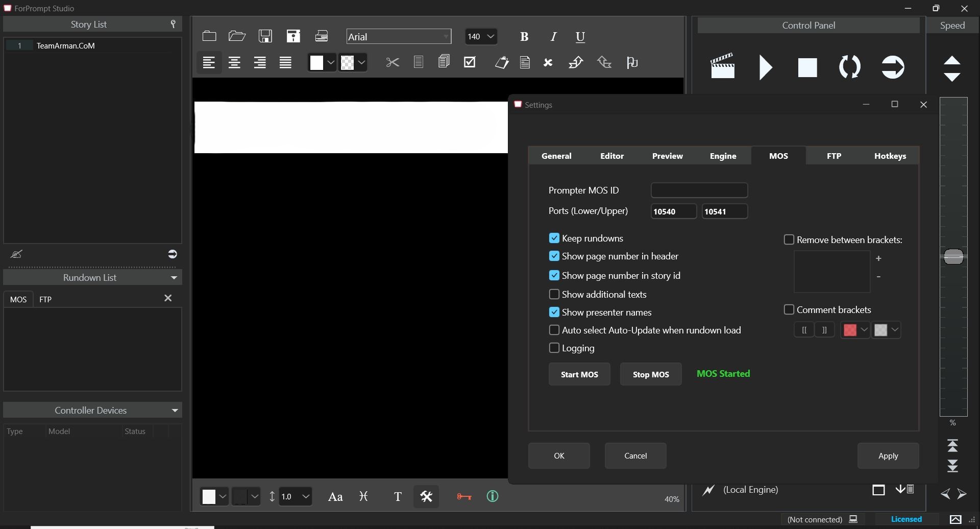Click the Stop MOS button

(x=651, y=374)
